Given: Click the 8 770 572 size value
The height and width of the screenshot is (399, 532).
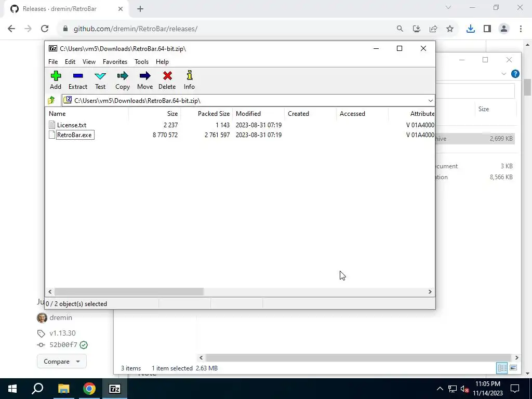Looking at the screenshot, I should coord(165,135).
